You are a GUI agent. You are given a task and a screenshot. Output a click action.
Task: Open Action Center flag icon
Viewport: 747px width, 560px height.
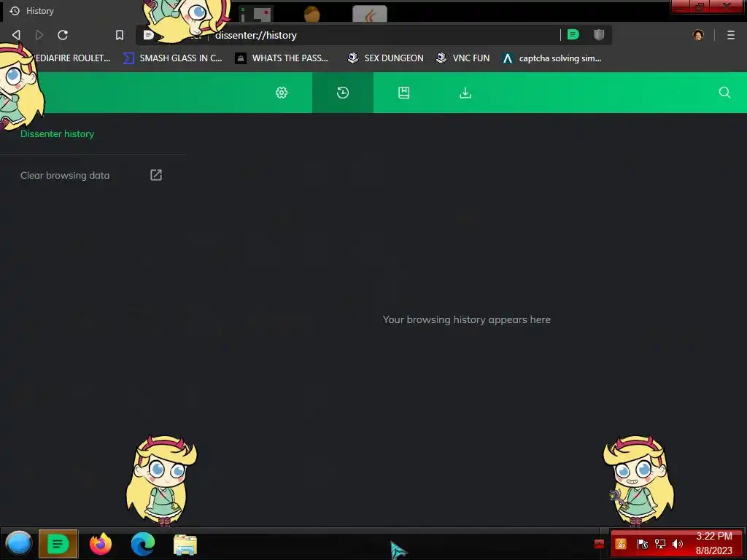pos(642,543)
